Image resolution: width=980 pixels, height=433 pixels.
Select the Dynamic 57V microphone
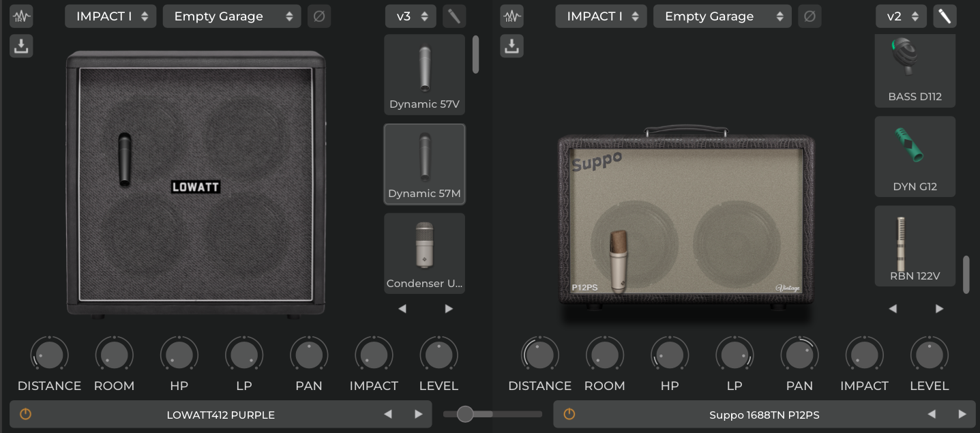(424, 75)
